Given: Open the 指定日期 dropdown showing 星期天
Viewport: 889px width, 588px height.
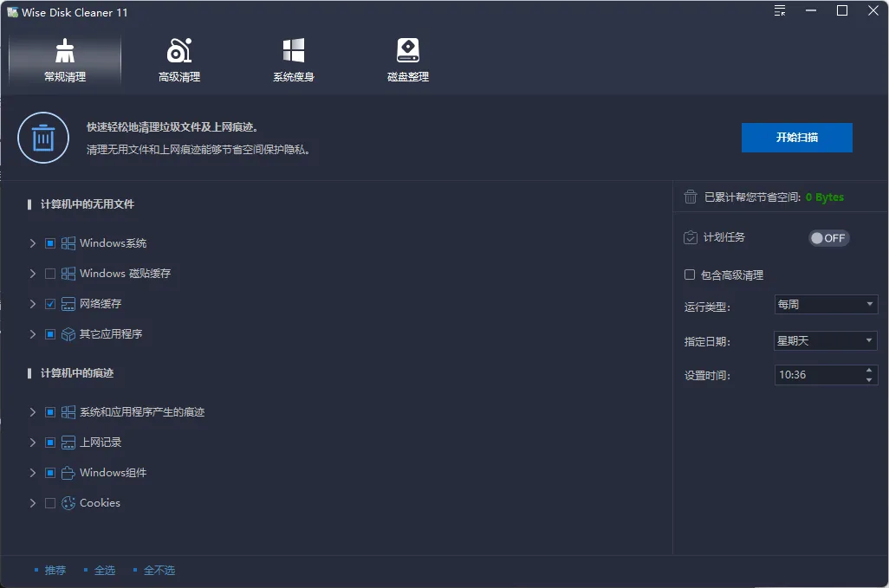Looking at the screenshot, I should [826, 340].
